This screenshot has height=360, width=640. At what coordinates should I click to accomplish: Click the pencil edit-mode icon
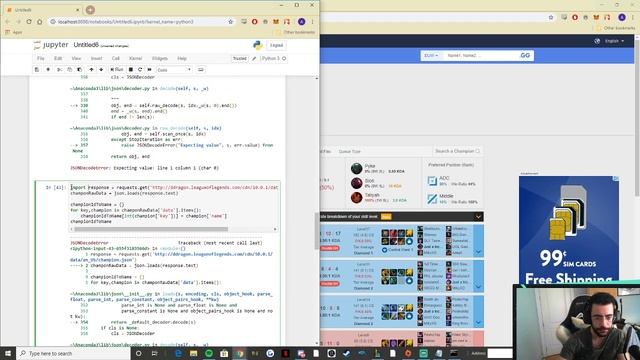click(x=254, y=59)
